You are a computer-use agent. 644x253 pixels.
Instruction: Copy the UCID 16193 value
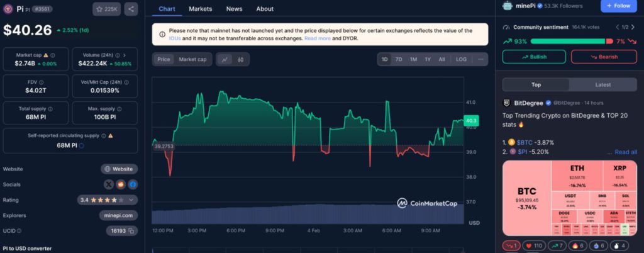131,231
